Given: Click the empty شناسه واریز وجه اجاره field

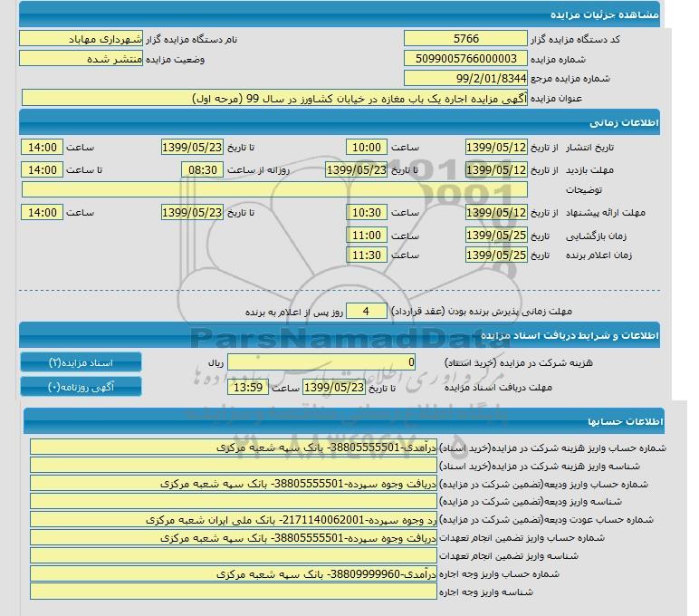Looking at the screenshot, I should [x=233, y=592].
